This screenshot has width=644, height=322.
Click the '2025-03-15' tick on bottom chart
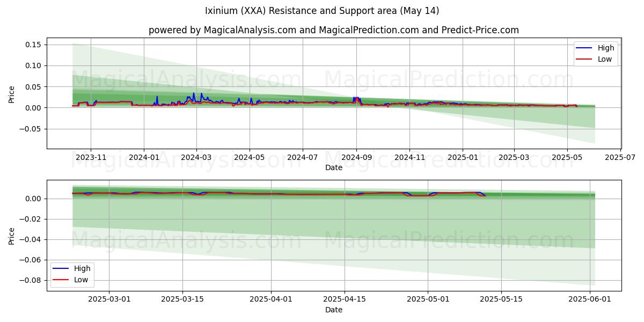182,299
